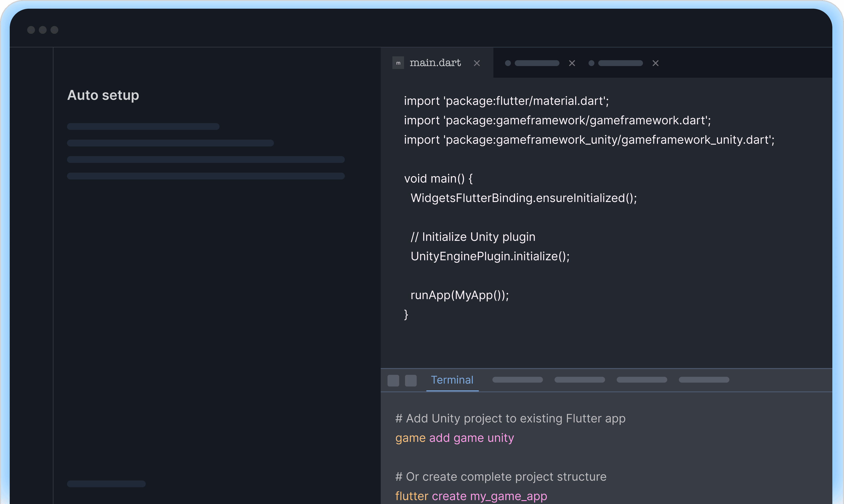The height and width of the screenshot is (504, 844).
Task: Select the last placeholder panel tab
Action: [x=704, y=380]
